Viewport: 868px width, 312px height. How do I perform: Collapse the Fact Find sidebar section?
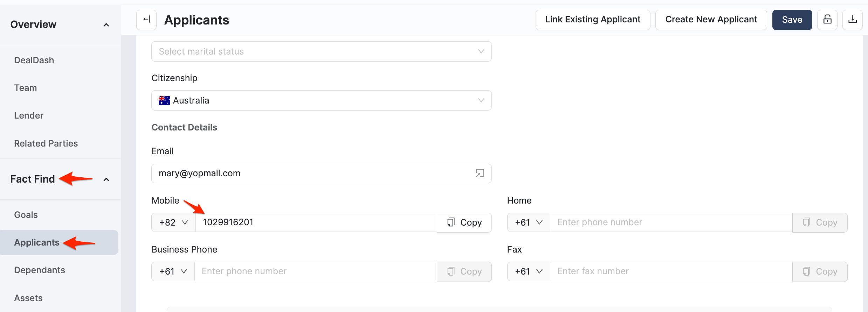tap(106, 179)
